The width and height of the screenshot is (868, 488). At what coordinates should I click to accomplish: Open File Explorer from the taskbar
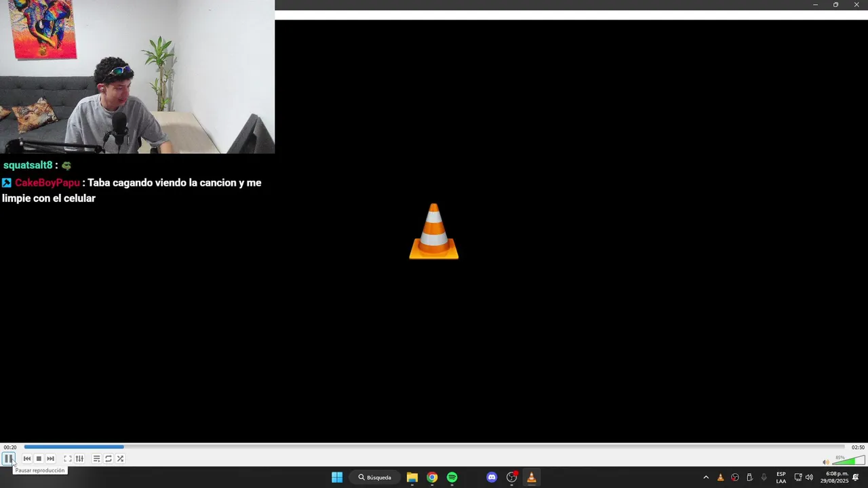(412, 477)
